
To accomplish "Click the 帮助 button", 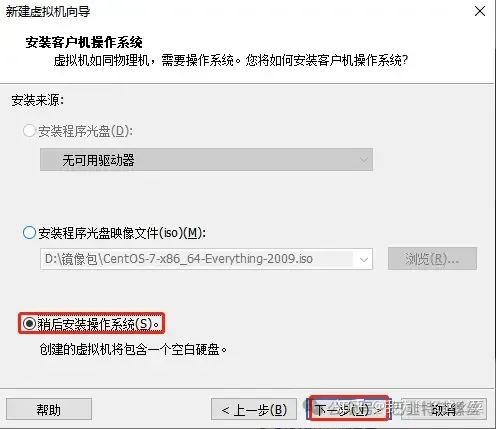I will click(x=49, y=409).
